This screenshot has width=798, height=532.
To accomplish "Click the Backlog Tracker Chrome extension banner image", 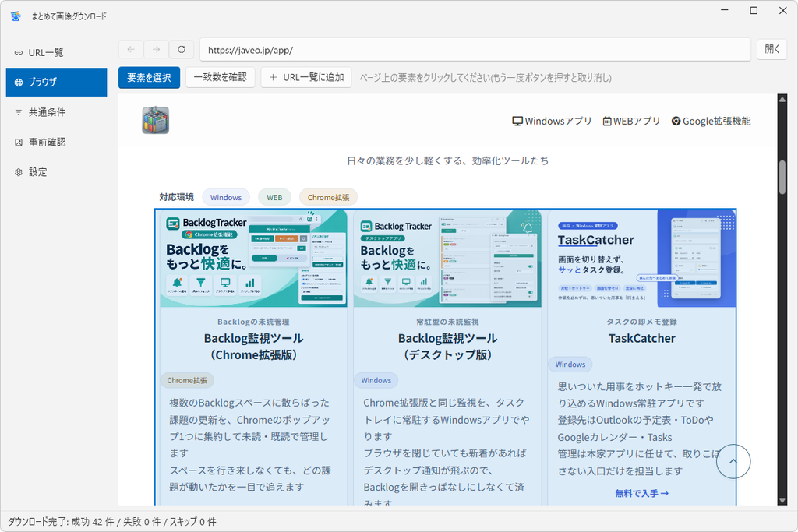I will [253, 259].
